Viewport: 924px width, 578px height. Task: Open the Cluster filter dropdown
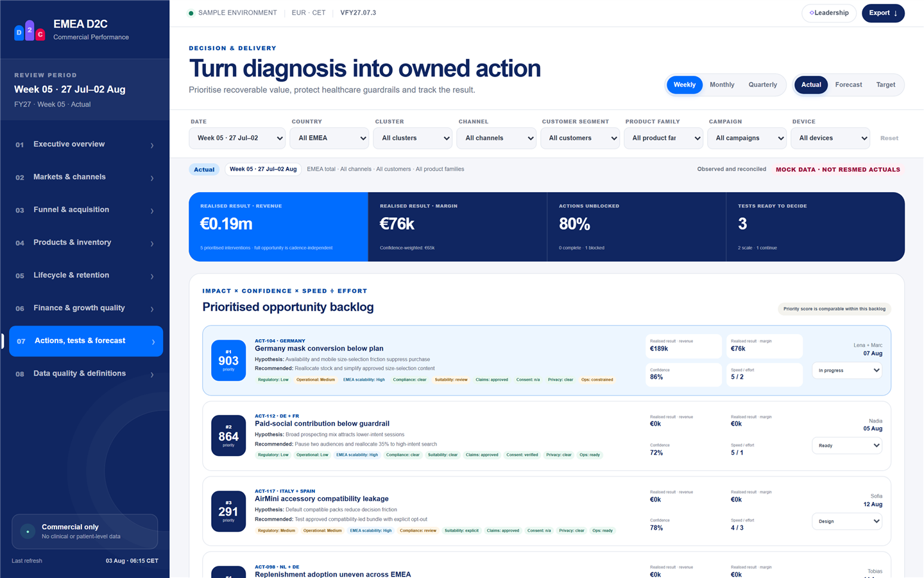pyautogui.click(x=413, y=138)
